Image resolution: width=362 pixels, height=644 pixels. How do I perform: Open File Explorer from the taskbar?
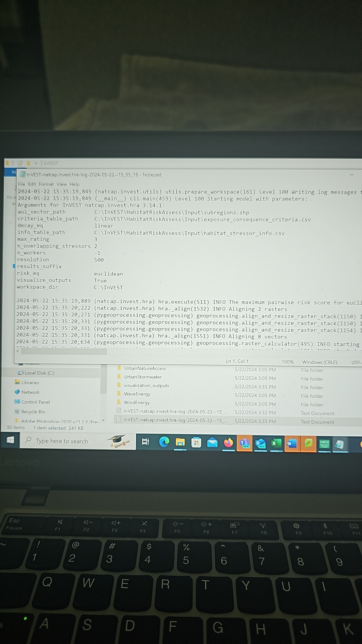click(x=180, y=442)
